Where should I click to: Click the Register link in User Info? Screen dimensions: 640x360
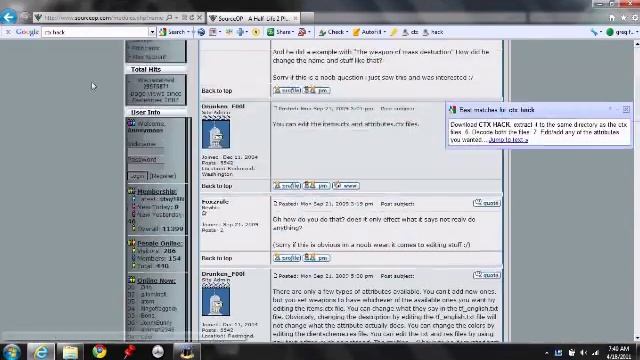pos(162,176)
